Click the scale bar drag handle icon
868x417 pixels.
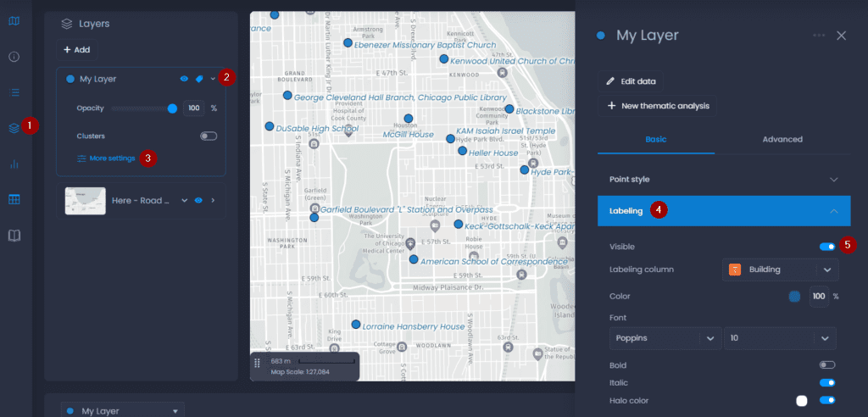click(257, 363)
